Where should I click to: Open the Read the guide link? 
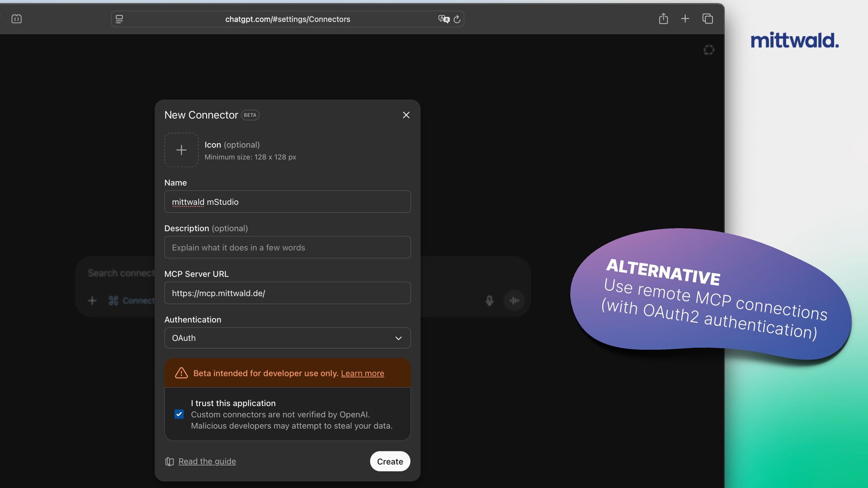pos(207,461)
